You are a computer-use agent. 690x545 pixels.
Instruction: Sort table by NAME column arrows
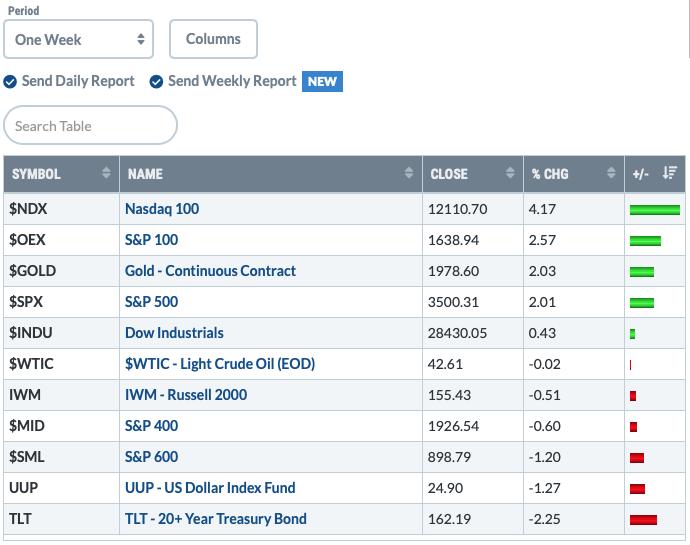tap(409, 173)
